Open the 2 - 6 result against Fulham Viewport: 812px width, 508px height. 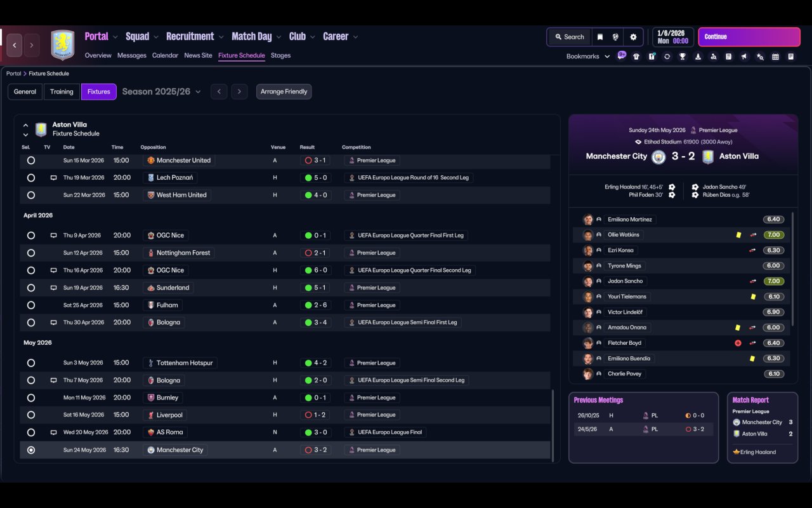(x=315, y=305)
